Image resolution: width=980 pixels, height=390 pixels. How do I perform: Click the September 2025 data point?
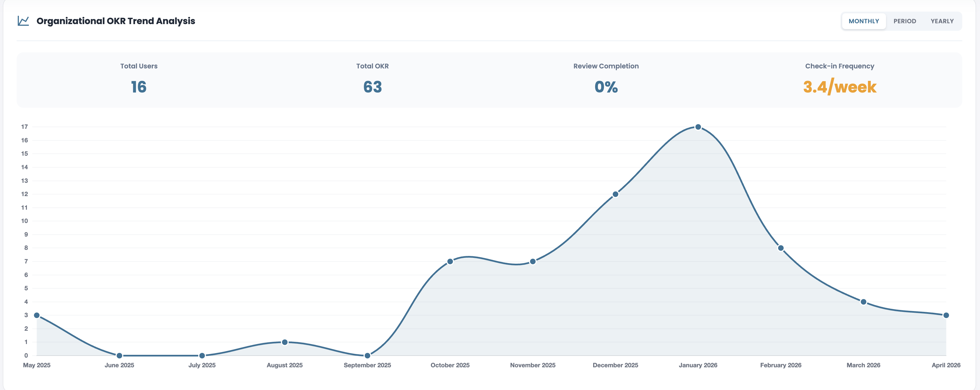point(367,355)
